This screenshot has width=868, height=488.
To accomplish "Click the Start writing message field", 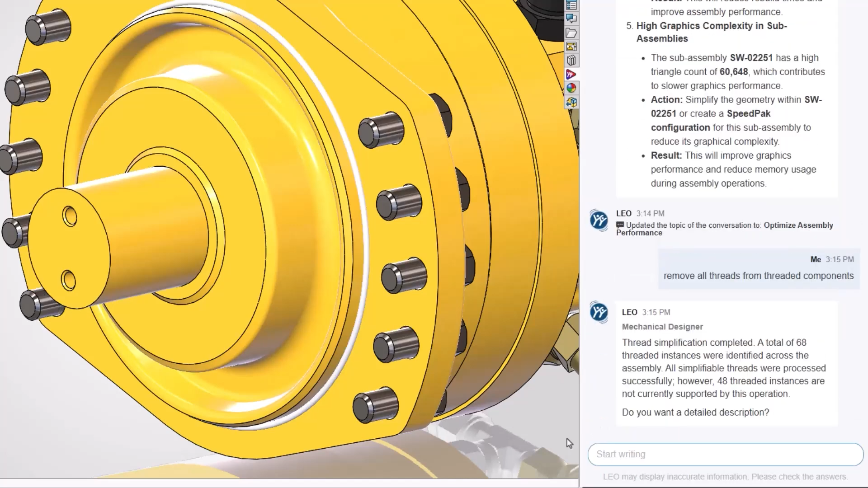I will tap(726, 454).
